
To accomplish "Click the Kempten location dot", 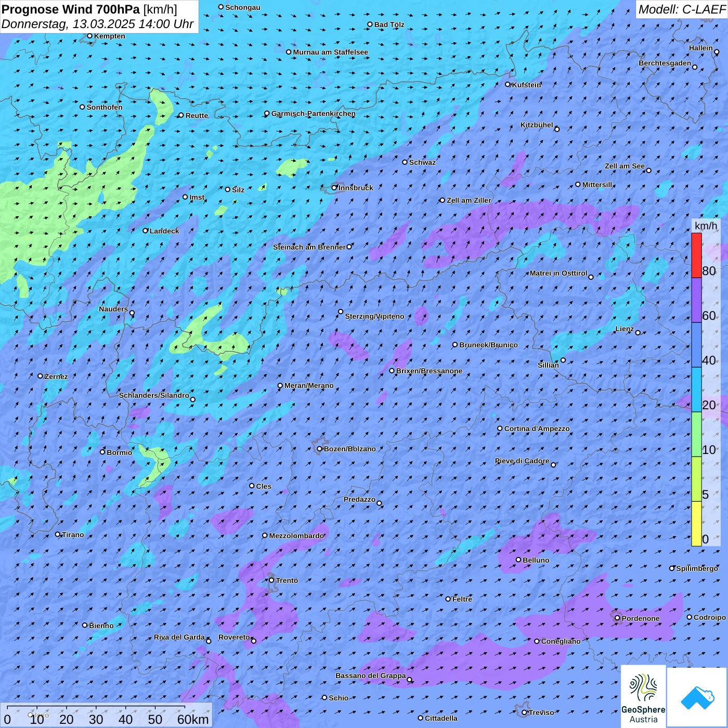I will click(x=89, y=36).
